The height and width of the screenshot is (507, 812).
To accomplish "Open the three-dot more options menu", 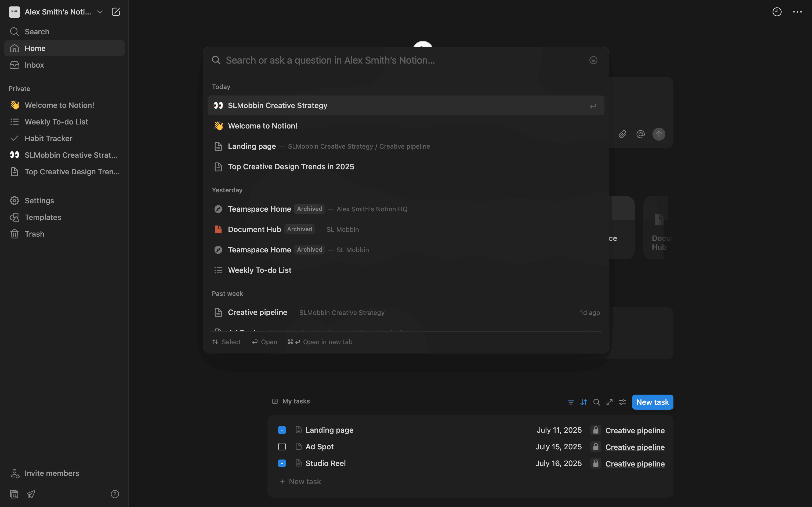I will coord(797,12).
